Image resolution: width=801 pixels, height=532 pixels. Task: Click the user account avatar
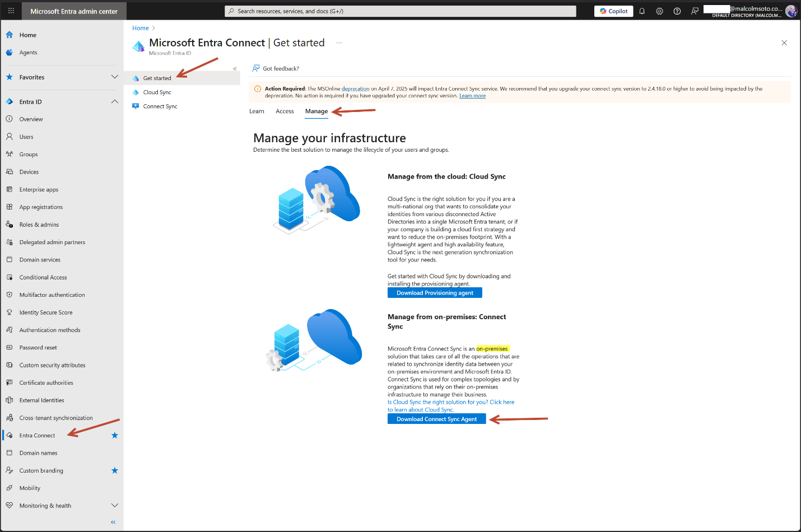pos(791,11)
